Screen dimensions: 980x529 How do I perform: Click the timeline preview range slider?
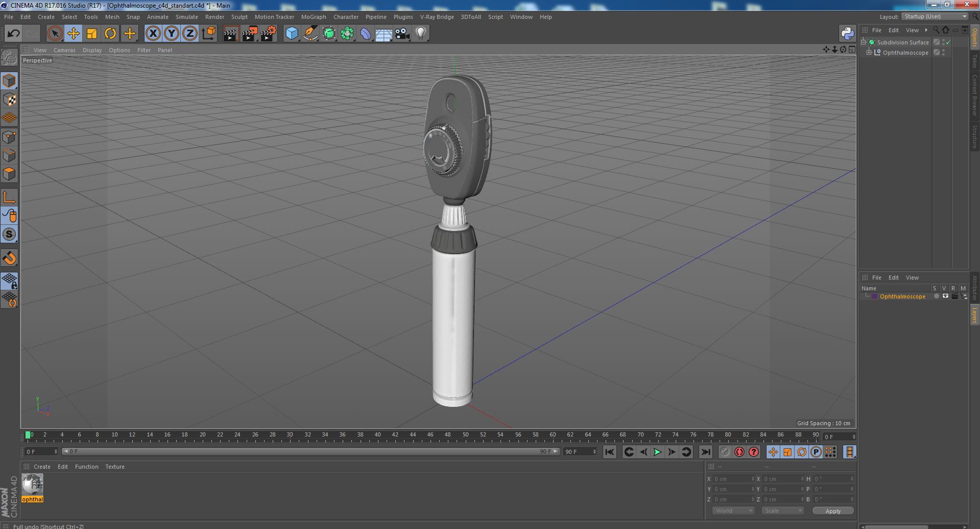[x=310, y=452]
